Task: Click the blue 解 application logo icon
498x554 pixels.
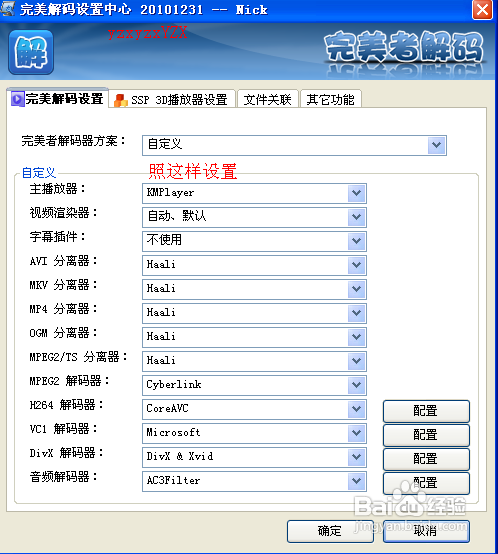Action: click(31, 52)
